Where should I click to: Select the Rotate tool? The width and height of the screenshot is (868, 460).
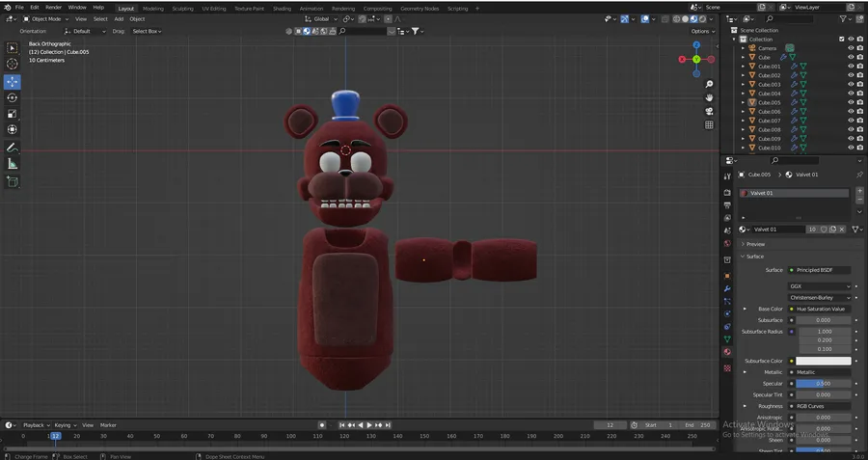coord(13,98)
